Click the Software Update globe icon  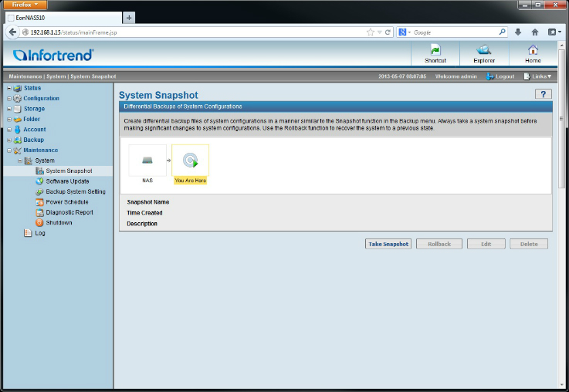point(39,181)
